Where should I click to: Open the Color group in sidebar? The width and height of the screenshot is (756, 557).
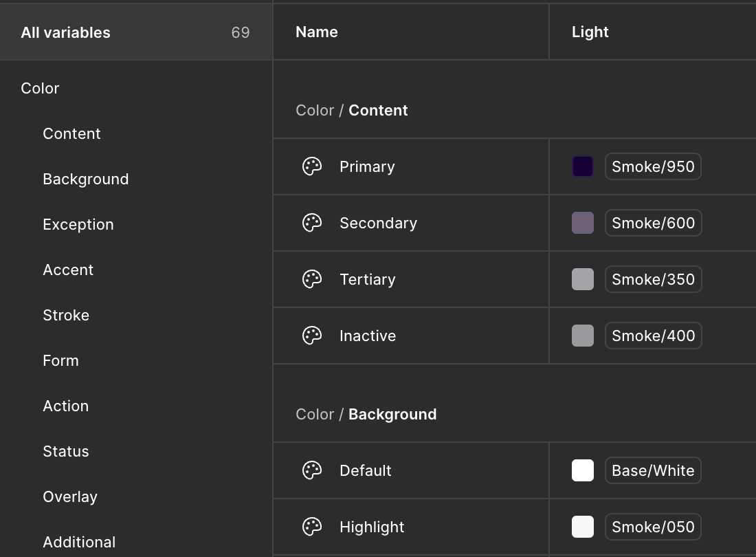click(x=41, y=88)
